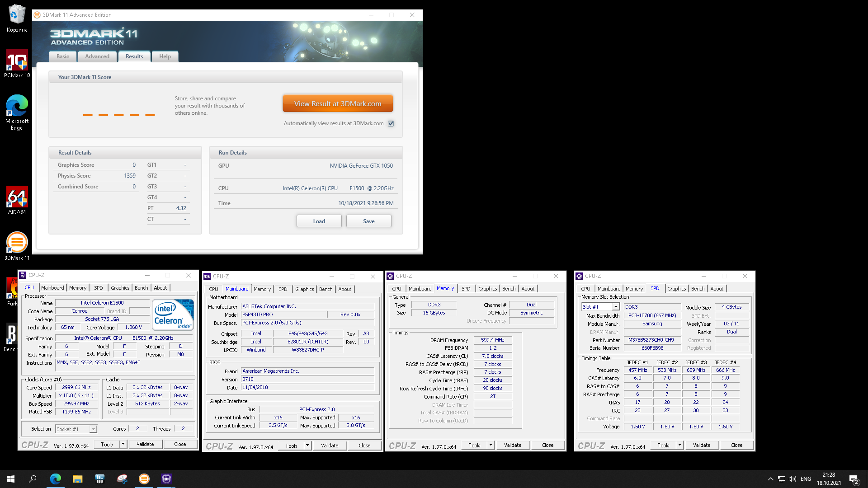Viewport: 868px width, 488px height.
Task: Click the Intel Celeron E1500 name field
Action: [x=102, y=303]
